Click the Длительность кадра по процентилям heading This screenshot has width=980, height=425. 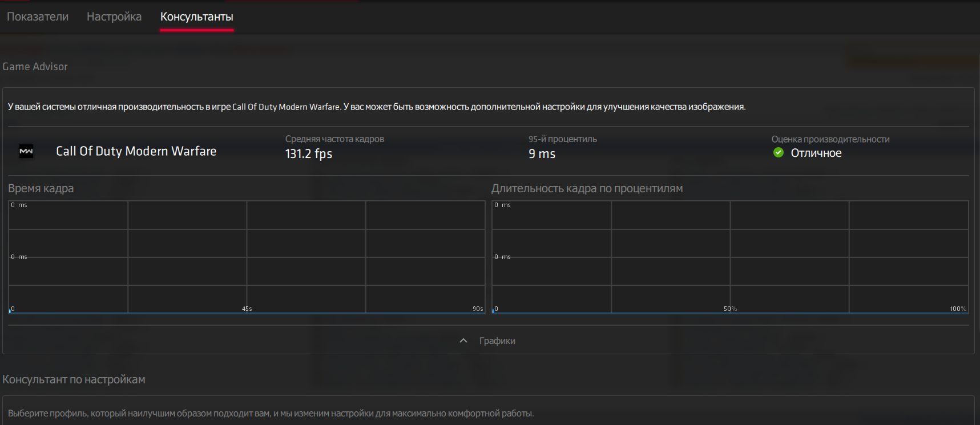point(587,188)
